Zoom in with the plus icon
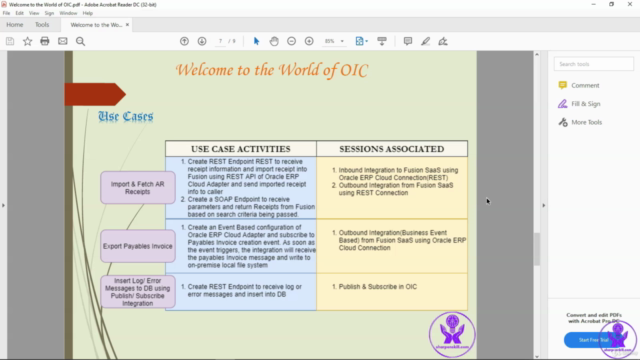Image resolution: width=640 pixels, height=360 pixels. [309, 41]
